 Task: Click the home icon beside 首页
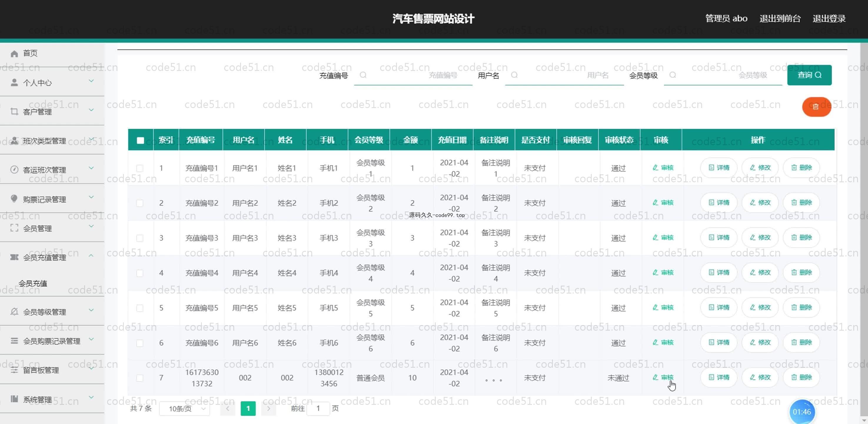(x=14, y=53)
